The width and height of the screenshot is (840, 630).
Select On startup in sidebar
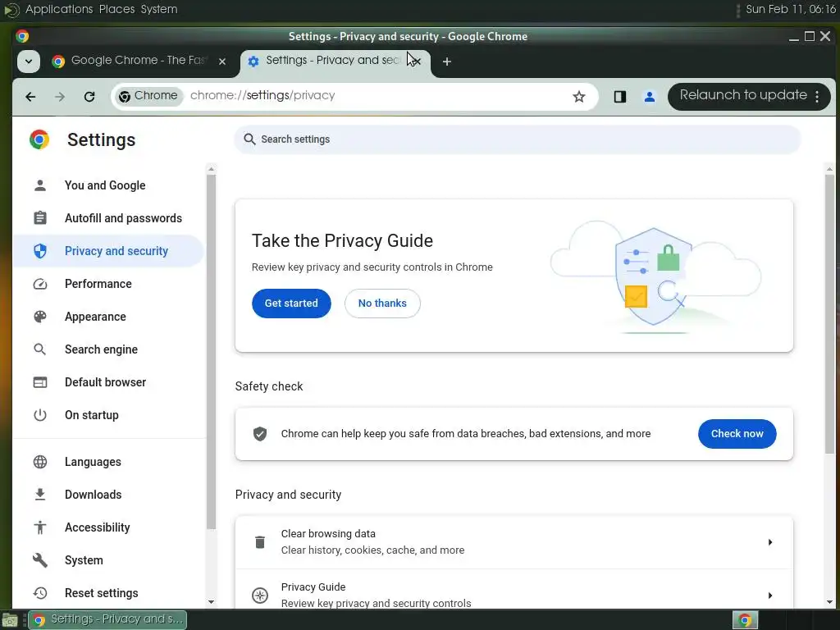[x=92, y=415]
